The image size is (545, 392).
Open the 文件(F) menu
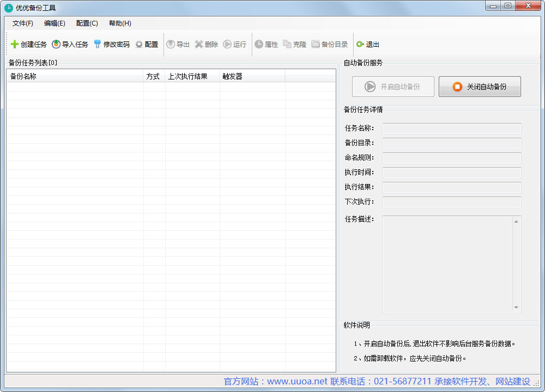(22, 23)
